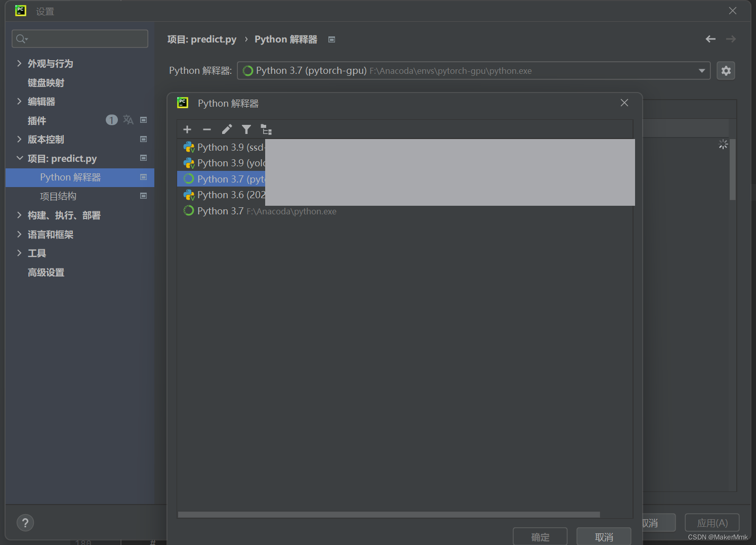756x545 pixels.
Task: Close the Python 解释器 dialog
Action: point(624,103)
